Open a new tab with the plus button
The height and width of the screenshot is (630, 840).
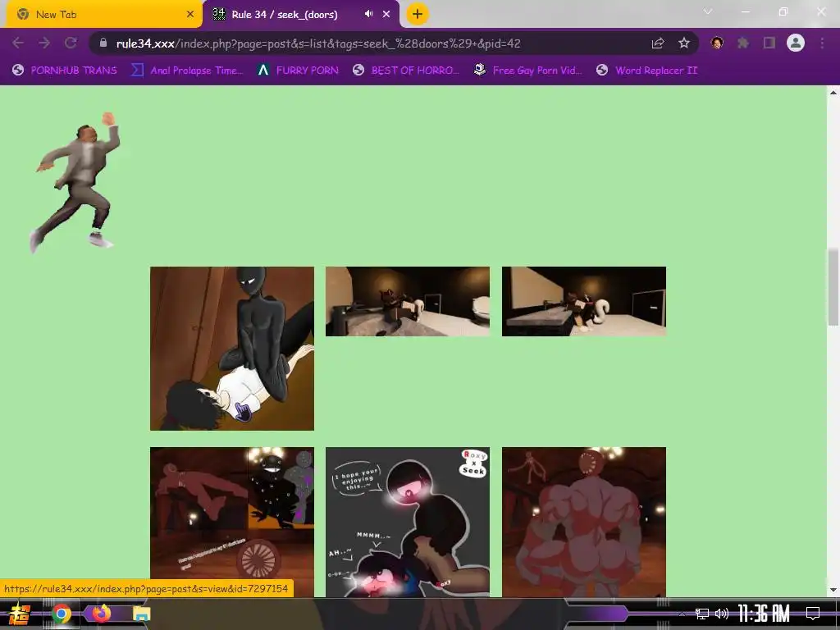(418, 15)
